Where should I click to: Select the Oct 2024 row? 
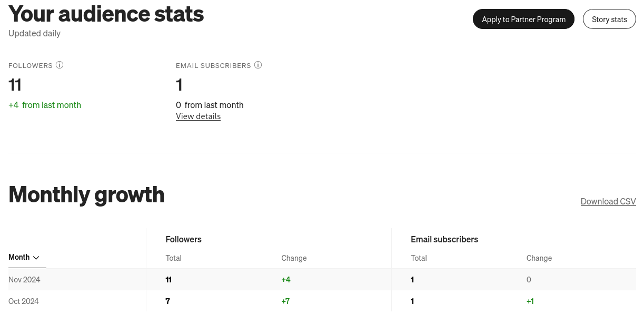click(322, 301)
